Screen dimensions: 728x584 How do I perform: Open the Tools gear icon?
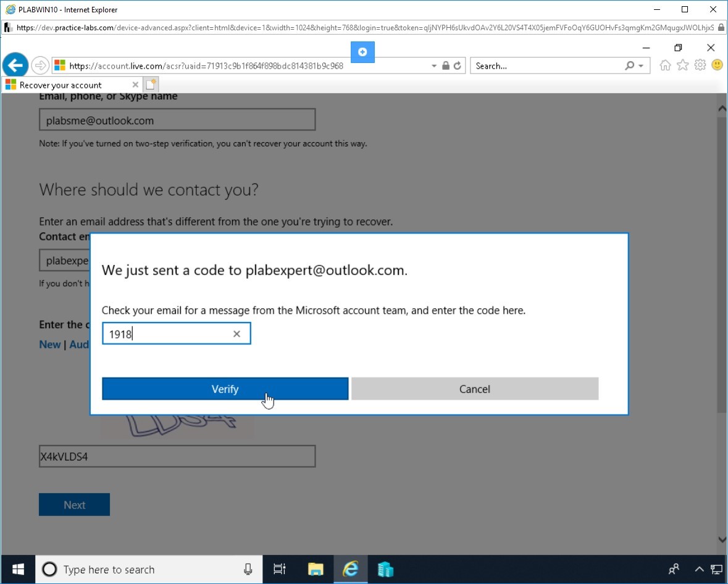click(700, 66)
